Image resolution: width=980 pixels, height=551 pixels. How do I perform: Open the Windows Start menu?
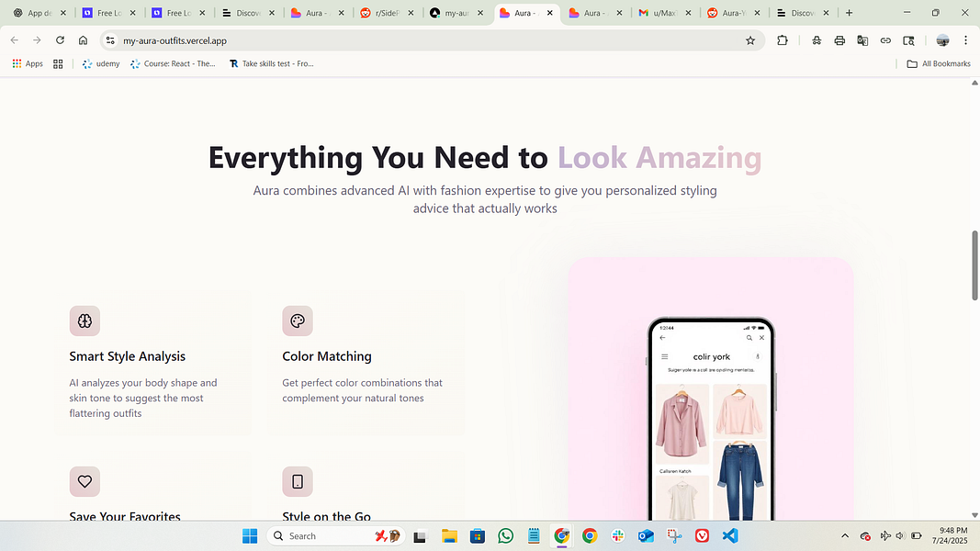[x=250, y=536]
